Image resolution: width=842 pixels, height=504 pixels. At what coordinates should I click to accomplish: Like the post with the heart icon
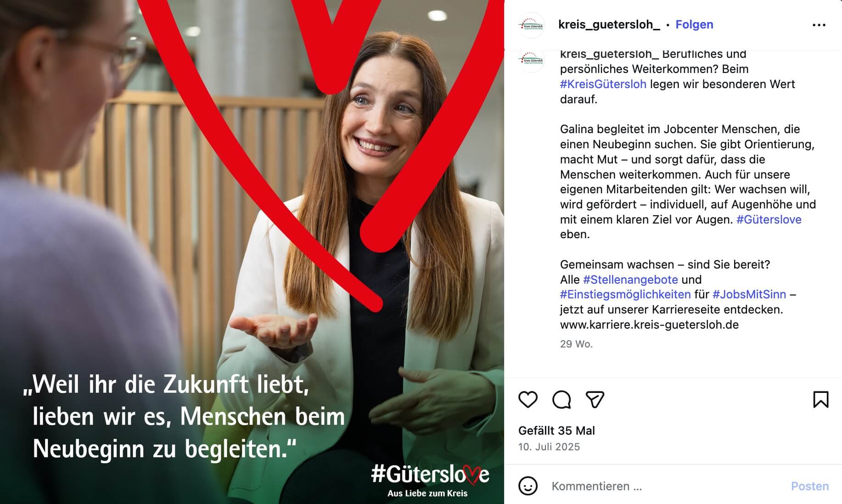pyautogui.click(x=528, y=399)
